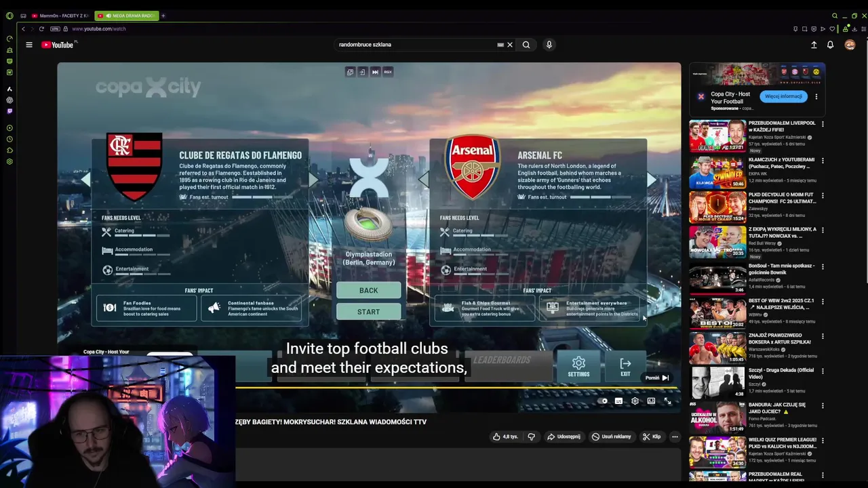Go back with browser back arrow
Screen dimensions: 868x488
tap(23, 29)
